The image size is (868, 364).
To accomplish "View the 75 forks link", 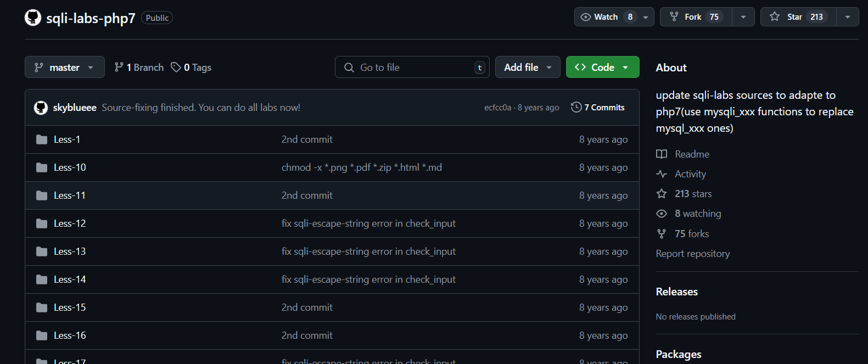I will point(682,234).
